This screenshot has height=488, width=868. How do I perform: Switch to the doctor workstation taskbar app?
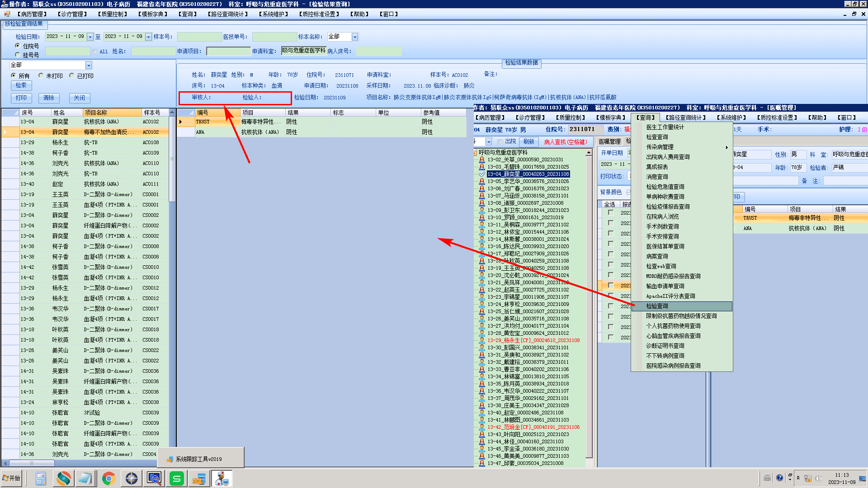pos(222,478)
